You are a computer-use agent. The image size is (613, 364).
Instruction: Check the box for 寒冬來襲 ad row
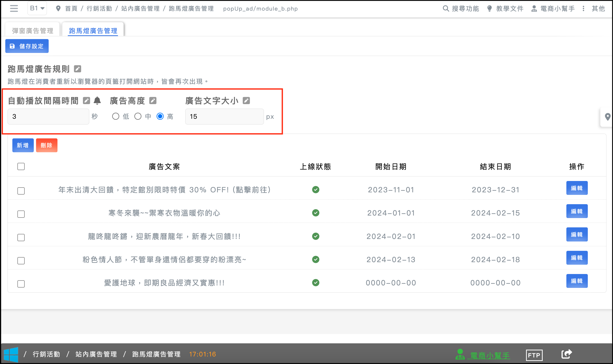21,214
